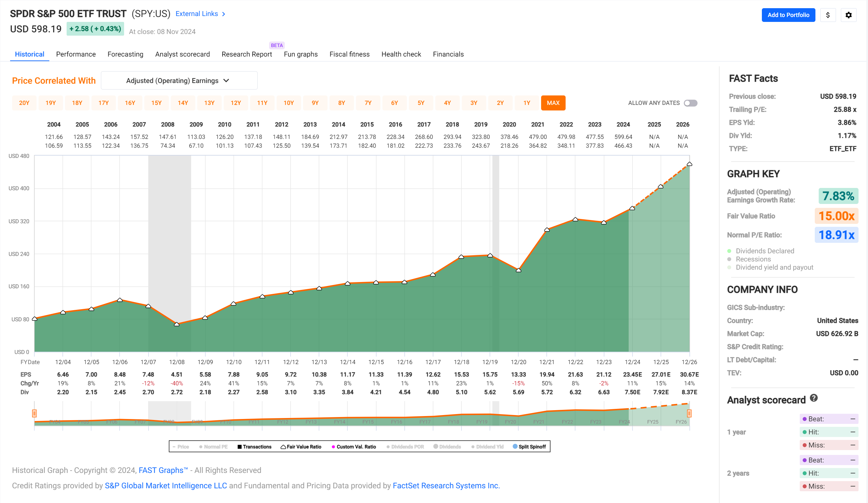This screenshot has width=868, height=503.
Task: Click the dollar currency icon button
Action: coord(828,15)
